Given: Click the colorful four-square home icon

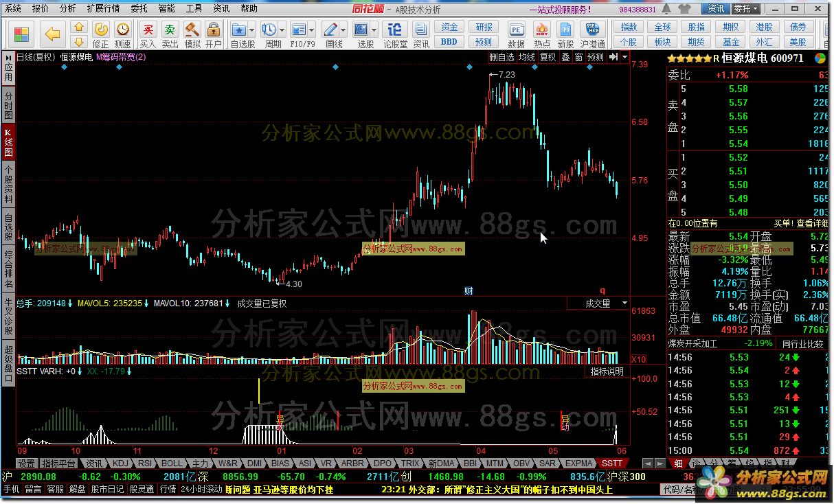Looking at the screenshot, I should coord(21,33).
